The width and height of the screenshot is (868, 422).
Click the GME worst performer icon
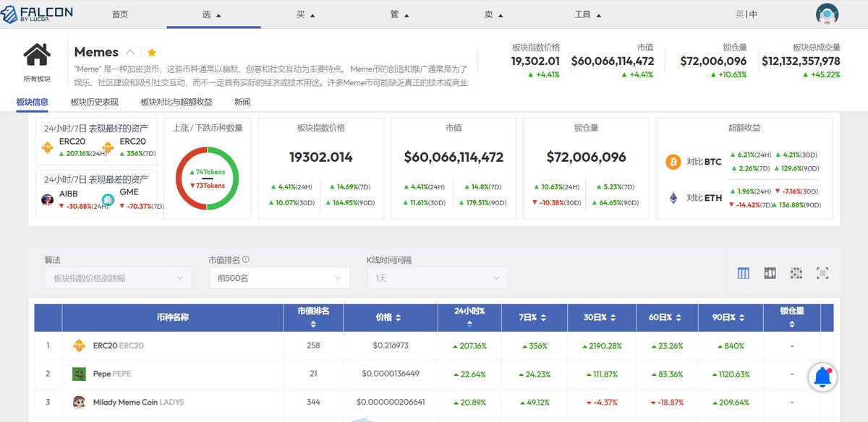coord(108,199)
